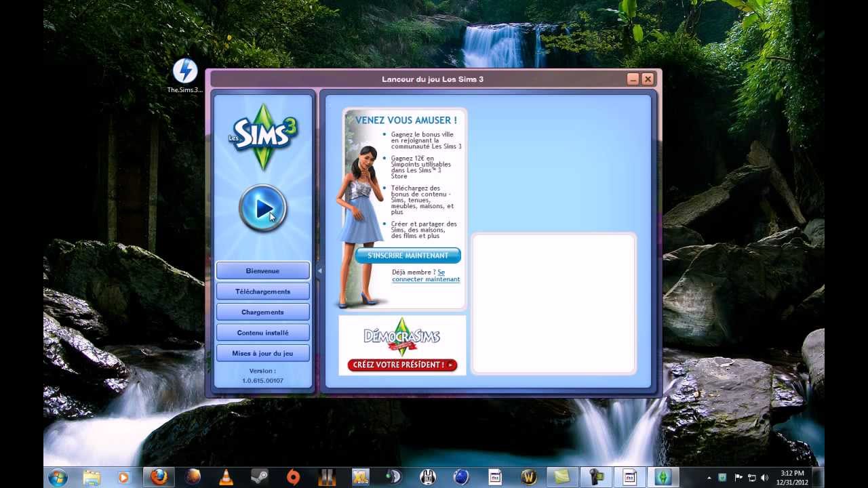Open World of Warcraft taskbar icon
The width and height of the screenshot is (868, 488).
pyautogui.click(x=528, y=477)
